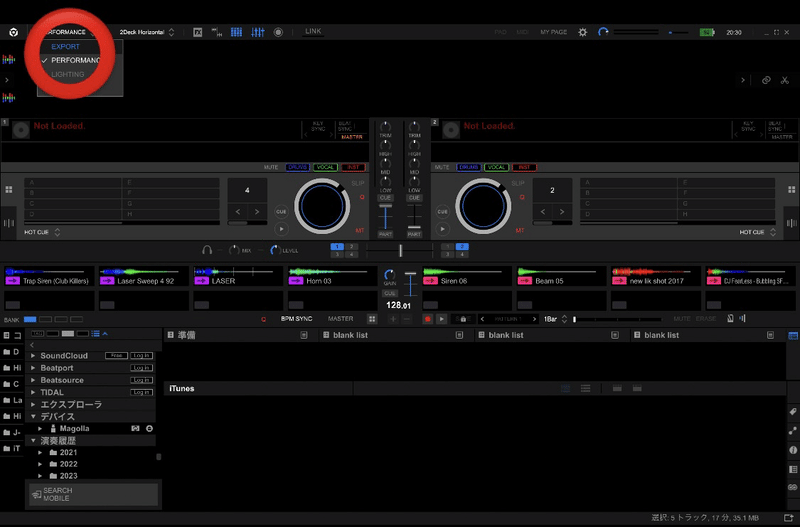Open deck 2 HOT CUE pad mode selector
The height and width of the screenshot is (527, 800).
coord(758,232)
